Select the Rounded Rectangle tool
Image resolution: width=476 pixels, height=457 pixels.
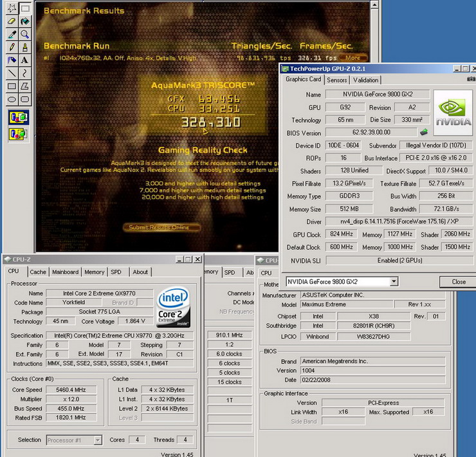(25, 99)
